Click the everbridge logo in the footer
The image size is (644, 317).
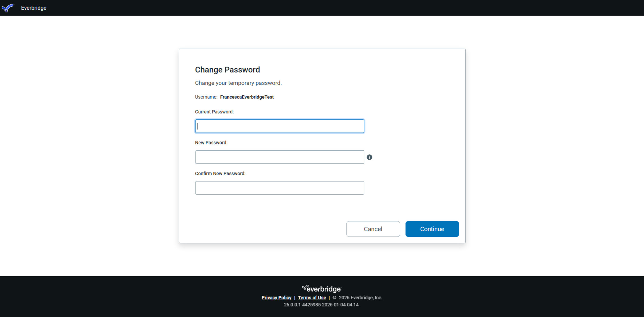[x=321, y=289]
